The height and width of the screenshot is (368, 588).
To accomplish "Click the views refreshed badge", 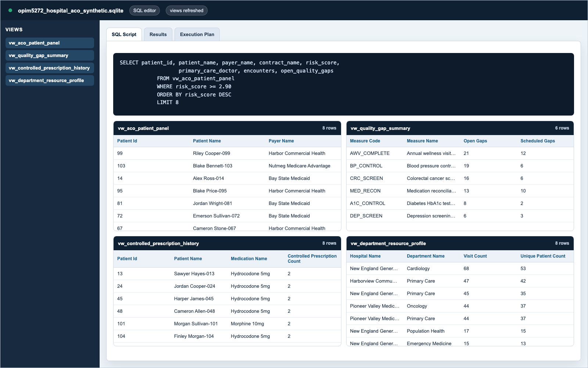I will (x=186, y=10).
